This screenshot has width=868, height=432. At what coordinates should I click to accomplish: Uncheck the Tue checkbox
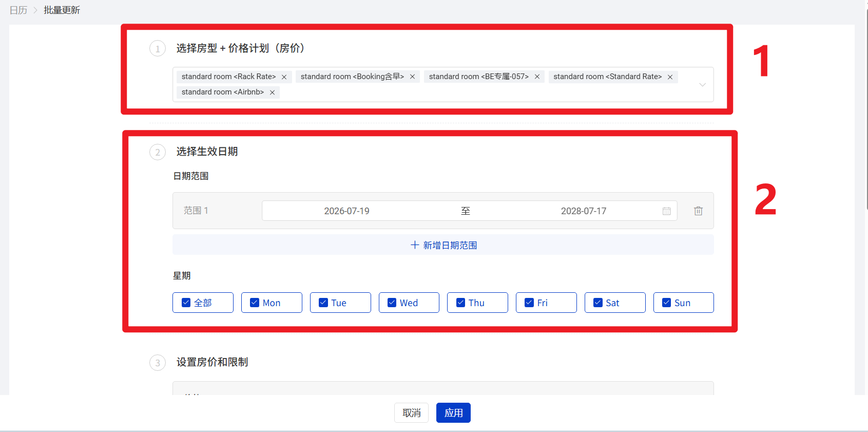pyautogui.click(x=323, y=303)
